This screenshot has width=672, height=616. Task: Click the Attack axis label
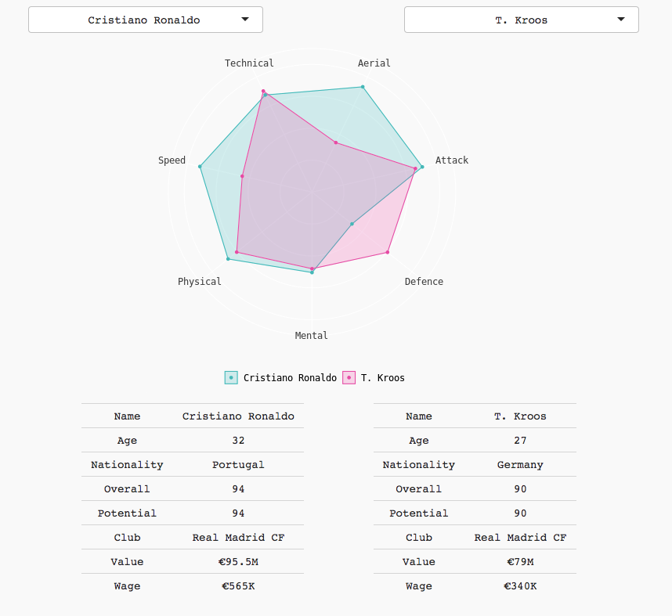click(452, 160)
